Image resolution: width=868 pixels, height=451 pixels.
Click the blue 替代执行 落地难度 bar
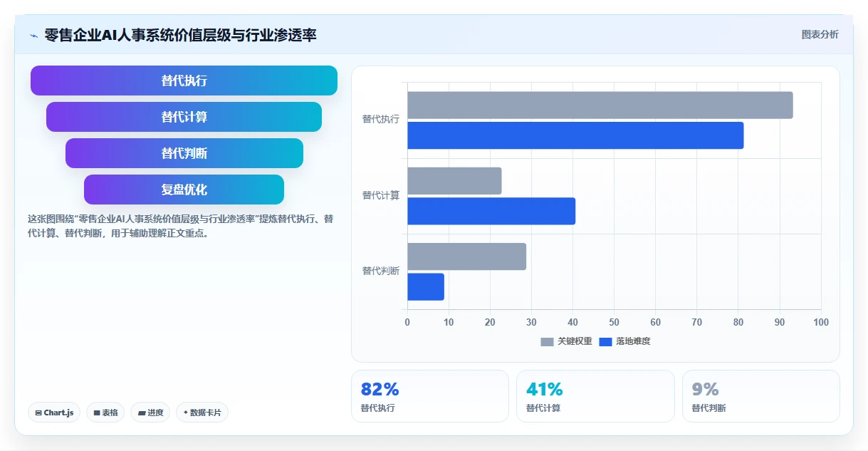pyautogui.click(x=575, y=135)
